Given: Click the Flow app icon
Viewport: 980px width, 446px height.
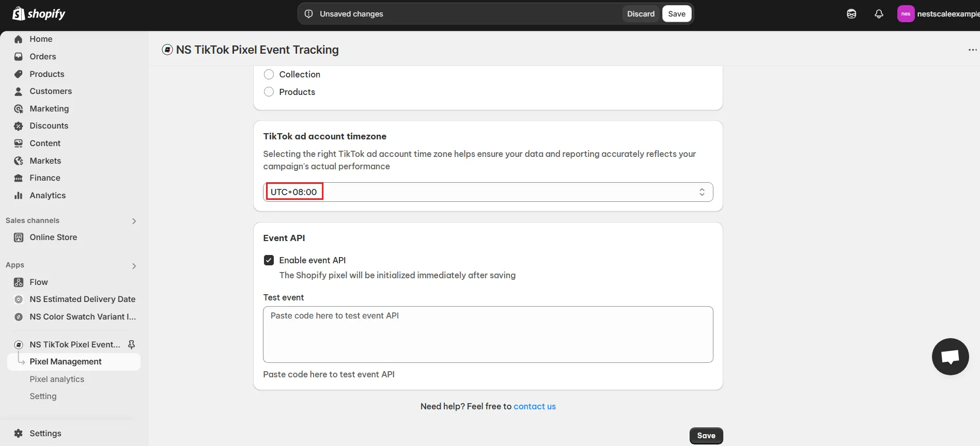Looking at the screenshot, I should [x=19, y=282].
